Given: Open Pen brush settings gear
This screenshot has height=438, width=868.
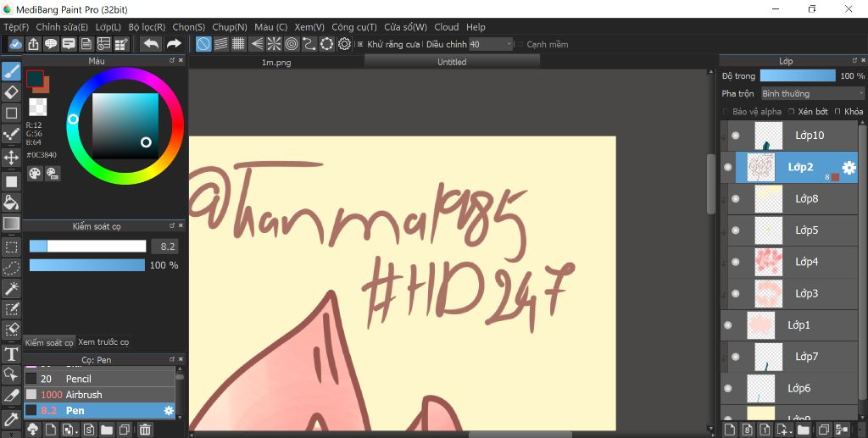Looking at the screenshot, I should [x=169, y=410].
